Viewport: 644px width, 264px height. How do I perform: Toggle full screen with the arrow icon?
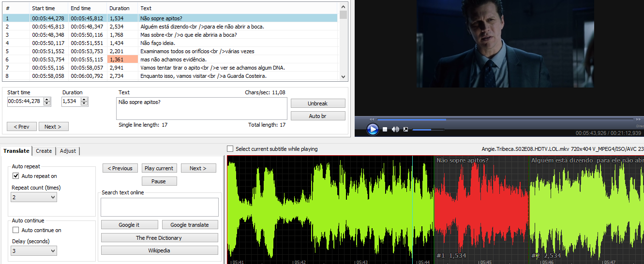point(405,129)
